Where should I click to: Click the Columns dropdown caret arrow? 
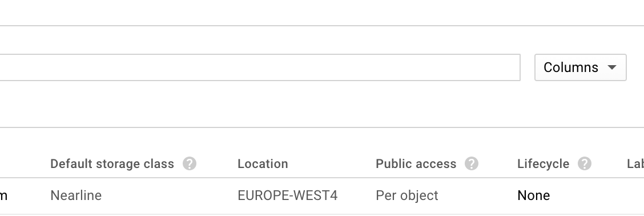tap(612, 67)
